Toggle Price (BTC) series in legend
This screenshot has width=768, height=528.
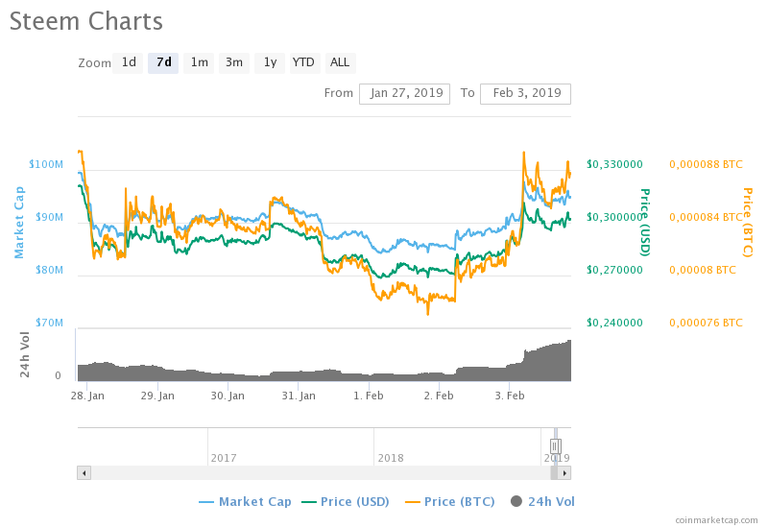tap(450, 502)
